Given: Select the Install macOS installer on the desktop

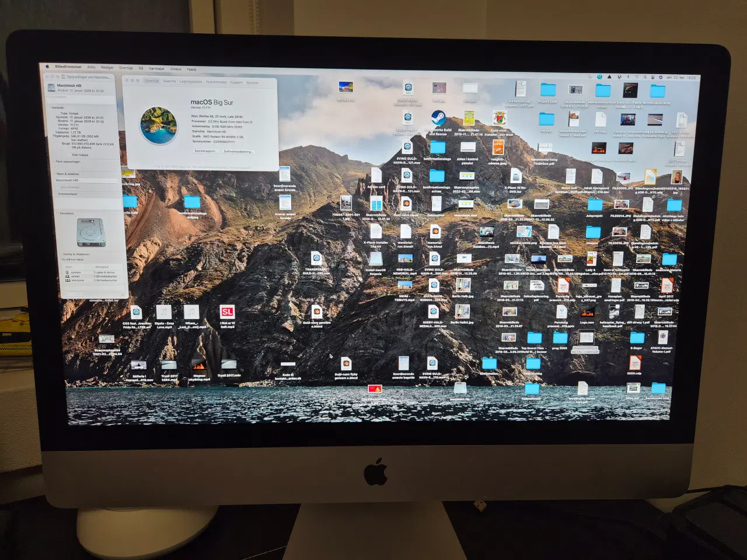Looking at the screenshot, I should click(x=376, y=259).
